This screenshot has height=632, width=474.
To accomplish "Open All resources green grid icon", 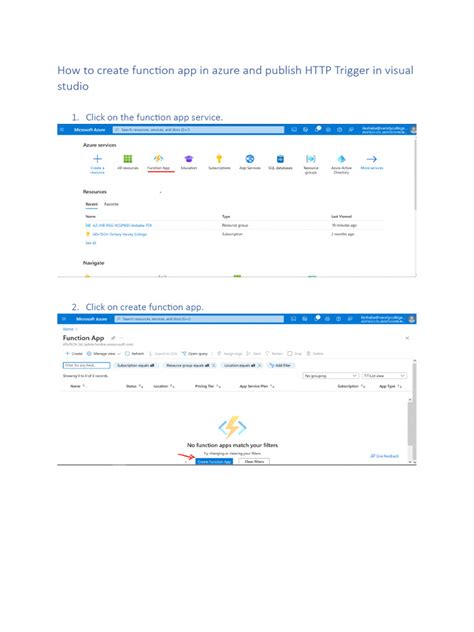I will click(x=128, y=158).
